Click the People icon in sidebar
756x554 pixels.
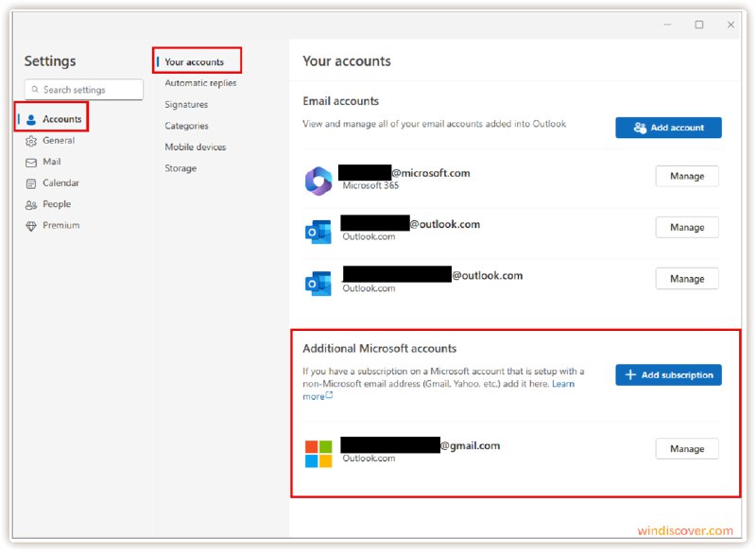point(31,205)
